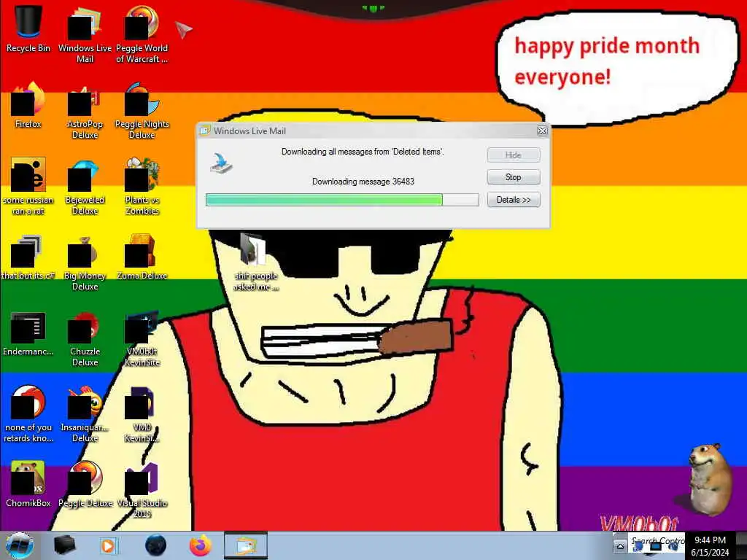Select the Endermanc... desktop icon
Image resolution: width=747 pixels, height=560 pixels.
28,333
